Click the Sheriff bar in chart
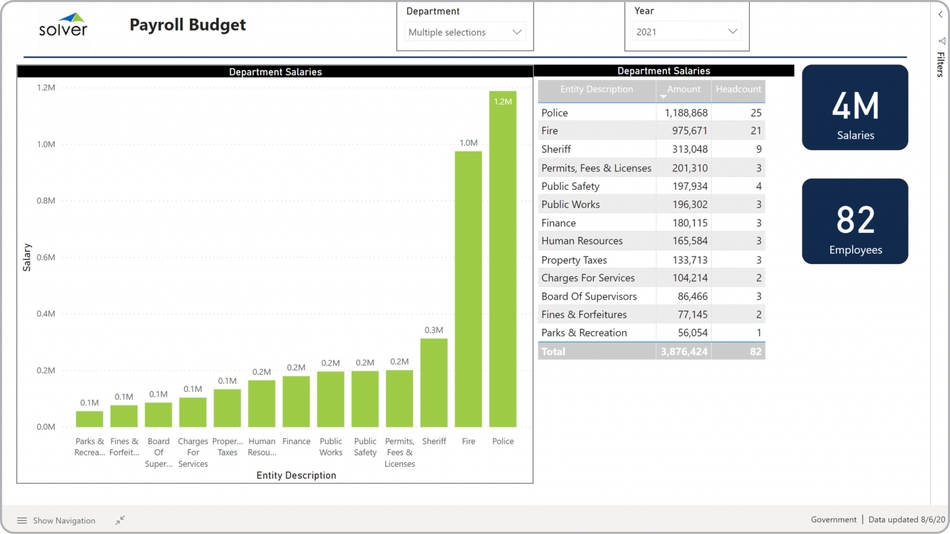Screen dimensions: 950x534 pos(434,383)
